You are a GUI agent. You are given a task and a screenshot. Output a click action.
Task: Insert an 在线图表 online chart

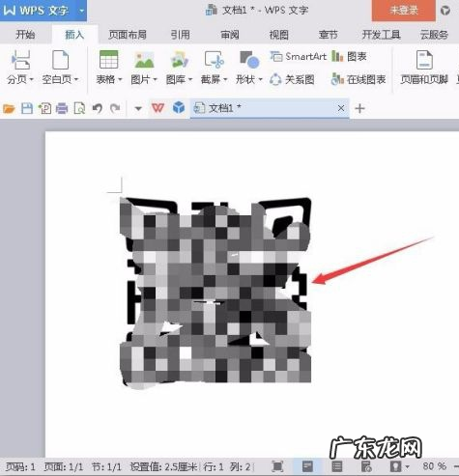click(359, 79)
